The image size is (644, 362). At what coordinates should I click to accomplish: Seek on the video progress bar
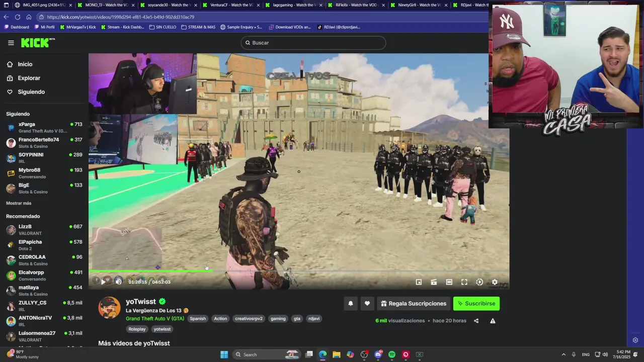tap(299, 271)
